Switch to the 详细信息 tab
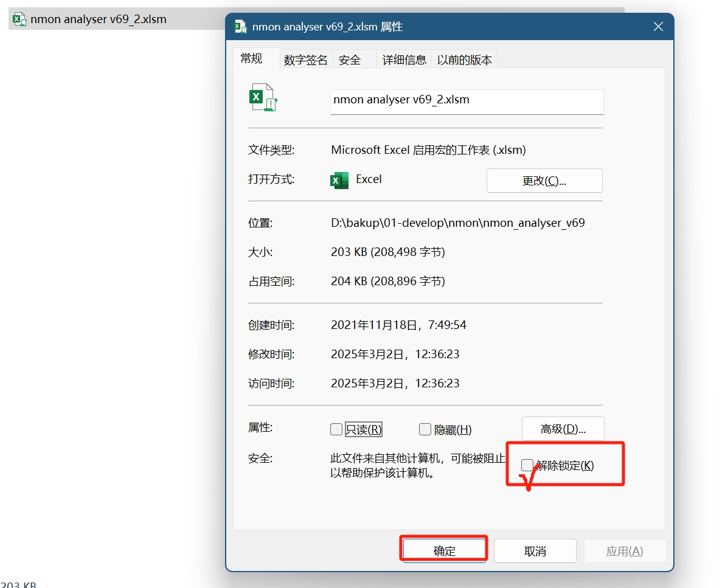 point(404,58)
